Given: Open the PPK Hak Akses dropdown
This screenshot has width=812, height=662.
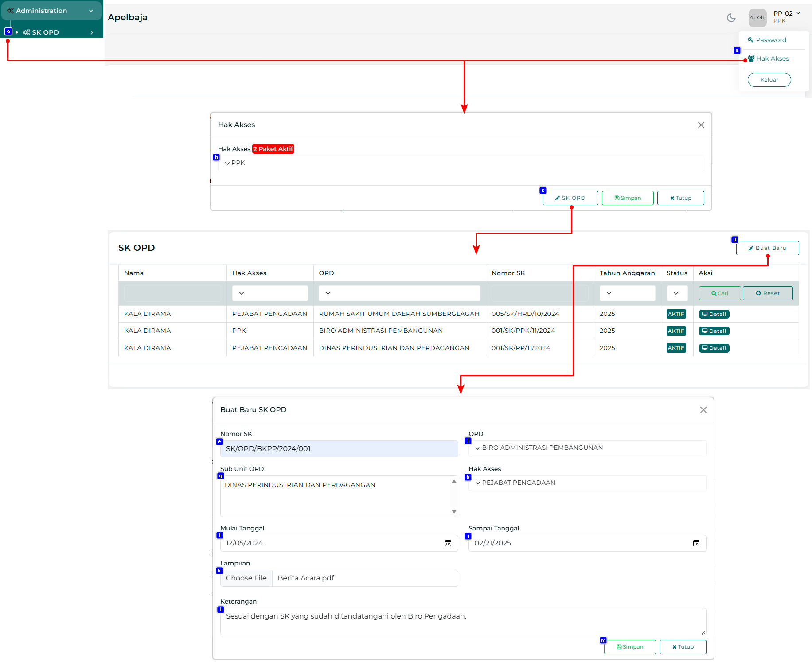Looking at the screenshot, I should (461, 163).
